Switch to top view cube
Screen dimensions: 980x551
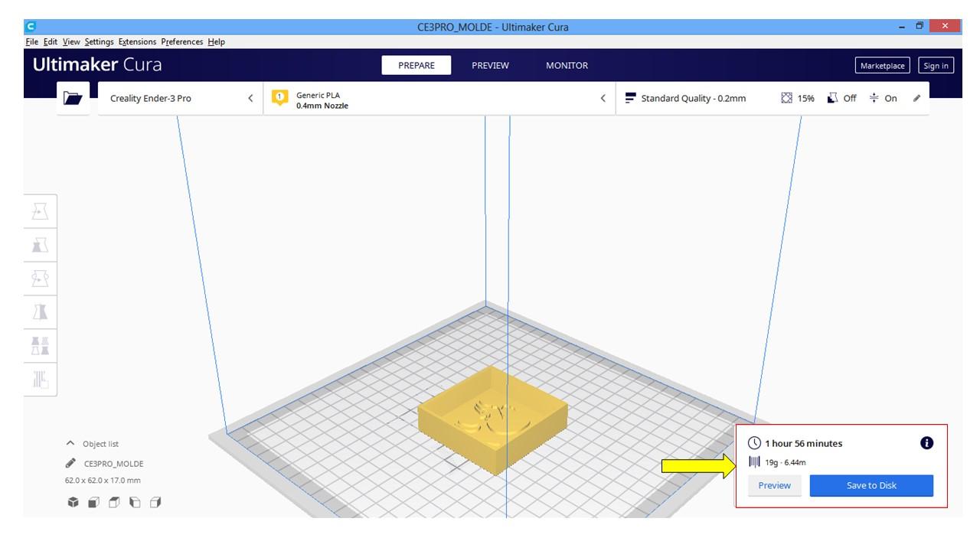[114, 503]
